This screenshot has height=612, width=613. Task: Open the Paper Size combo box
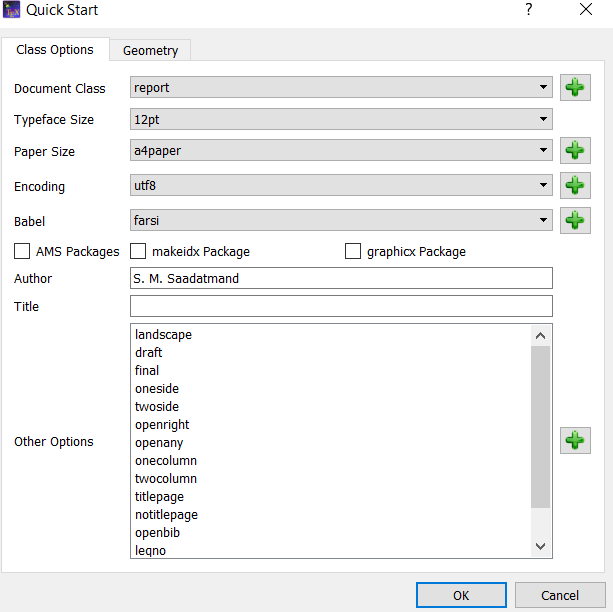tap(341, 150)
